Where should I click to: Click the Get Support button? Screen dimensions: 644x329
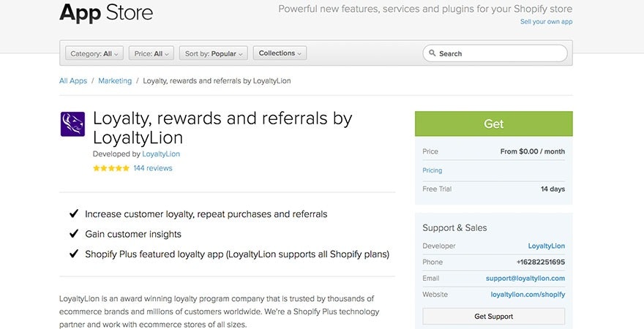tap(493, 317)
